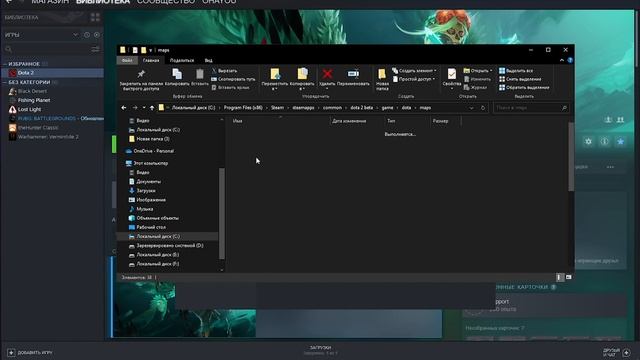Select Lost Light in Steam library
The image size is (640, 360).
(29, 109)
